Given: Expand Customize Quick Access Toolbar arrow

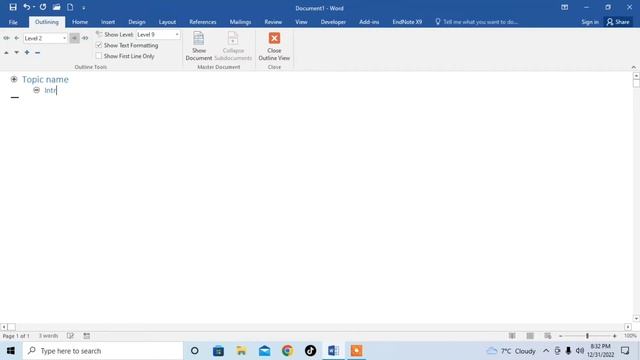Looking at the screenshot, I should [x=84, y=8].
